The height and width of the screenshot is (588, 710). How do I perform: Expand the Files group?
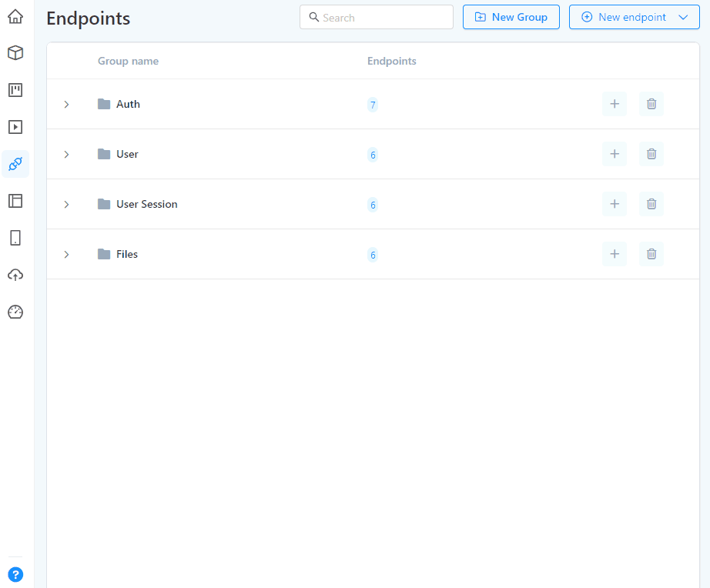[66, 254]
